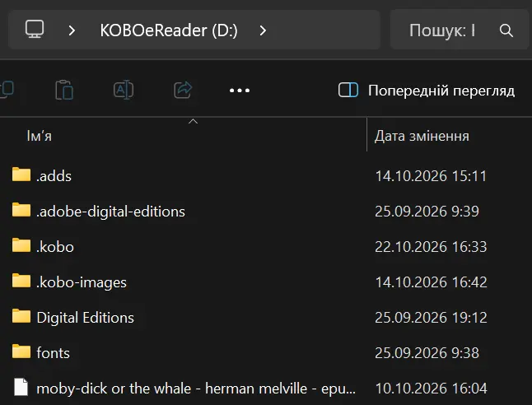Click the folder icon next to .kobo-images
The height and width of the screenshot is (405, 532).
(21, 281)
